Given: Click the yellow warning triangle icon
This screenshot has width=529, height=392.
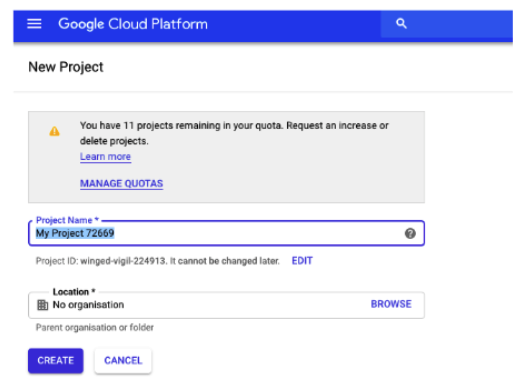Looking at the screenshot, I should pyautogui.click(x=54, y=131).
